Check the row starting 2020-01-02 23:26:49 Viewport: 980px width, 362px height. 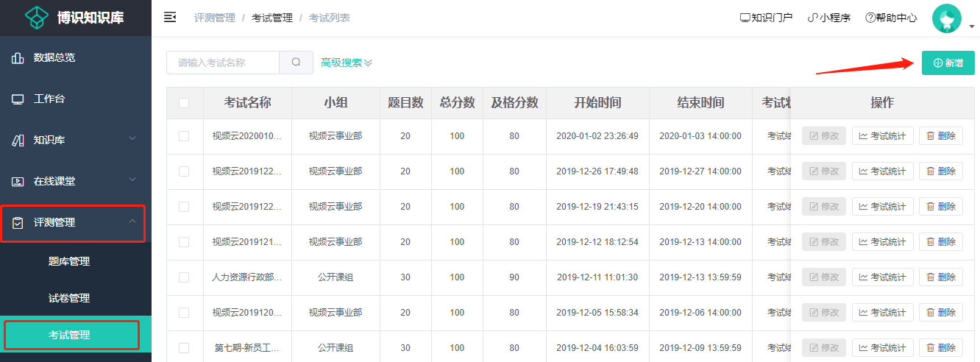[x=184, y=136]
